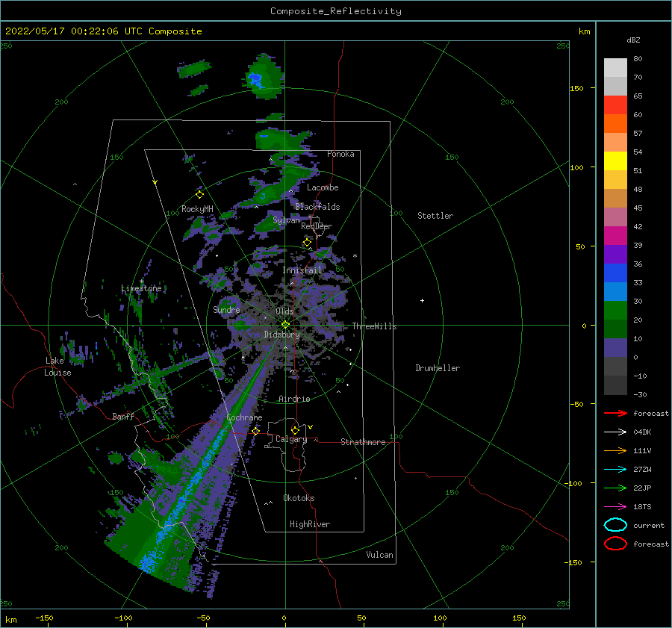This screenshot has height=628, width=672.
Task: Click the RedDeer city label
Action: click(317, 226)
